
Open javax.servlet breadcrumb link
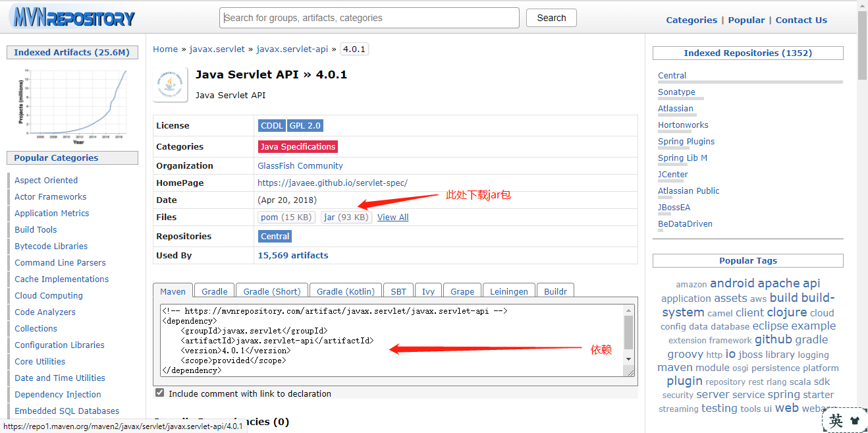(217, 49)
